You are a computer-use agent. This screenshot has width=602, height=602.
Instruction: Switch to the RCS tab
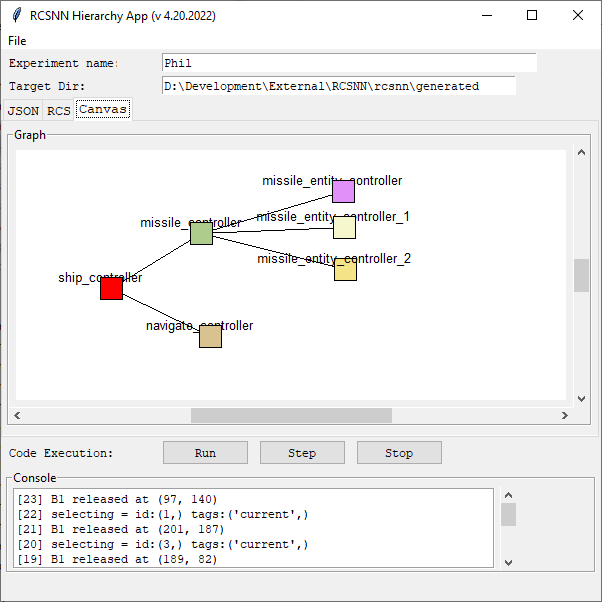59,110
